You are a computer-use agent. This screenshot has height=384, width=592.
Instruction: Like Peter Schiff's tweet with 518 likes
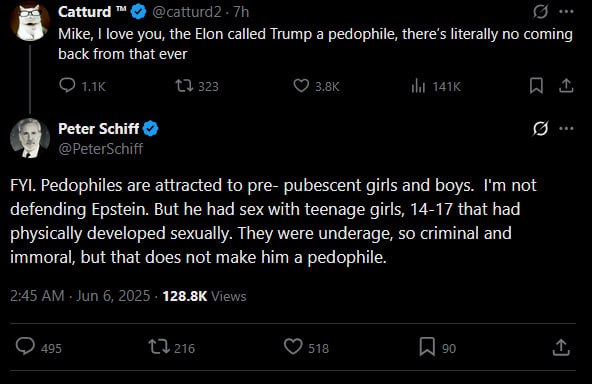pos(293,347)
